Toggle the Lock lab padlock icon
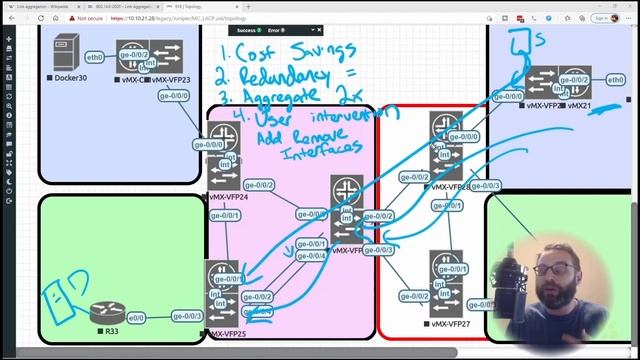 (9, 153)
